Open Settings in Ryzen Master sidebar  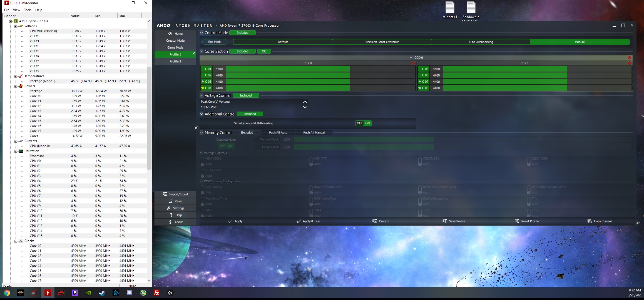175,208
